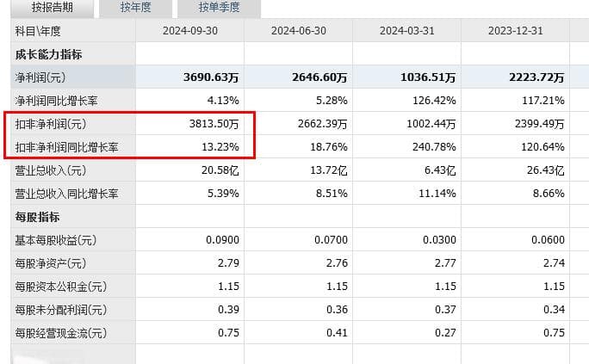Click the 净利润(元) row label

[x=40, y=77]
